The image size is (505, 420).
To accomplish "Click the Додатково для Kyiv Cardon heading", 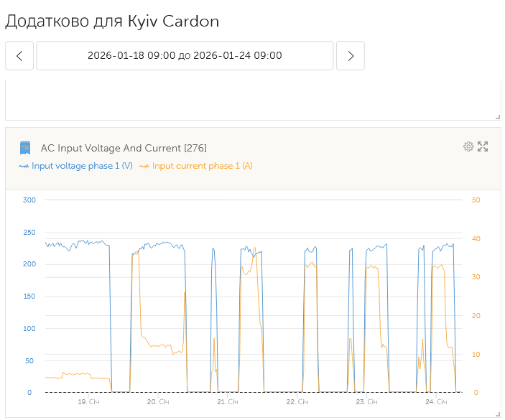I will click(112, 22).
